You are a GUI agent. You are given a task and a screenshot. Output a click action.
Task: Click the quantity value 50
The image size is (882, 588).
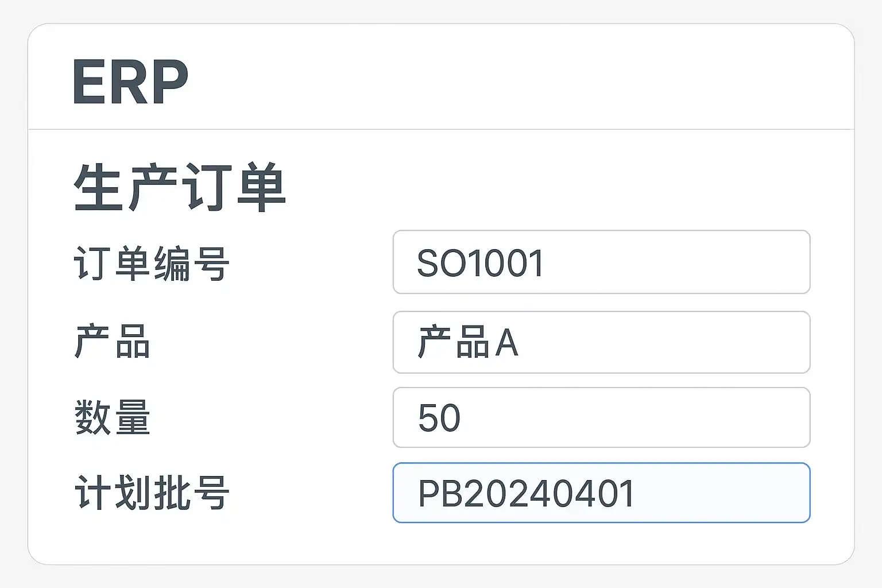[439, 418]
